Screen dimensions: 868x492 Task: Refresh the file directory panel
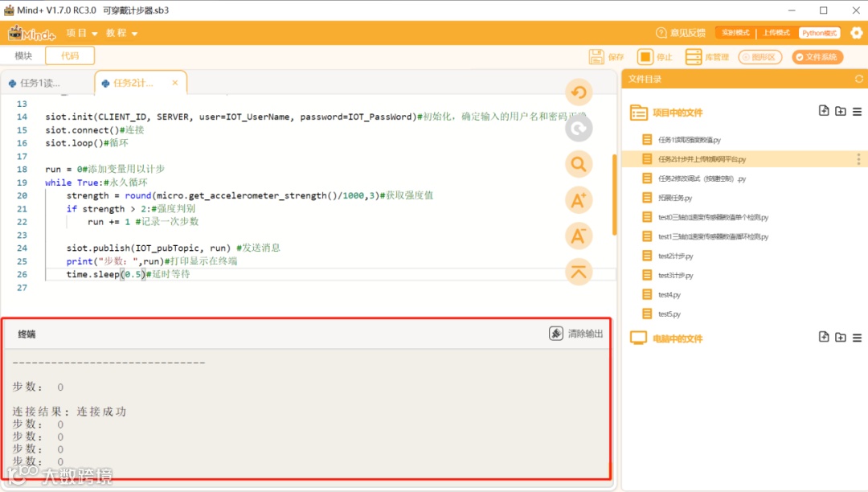click(x=858, y=79)
